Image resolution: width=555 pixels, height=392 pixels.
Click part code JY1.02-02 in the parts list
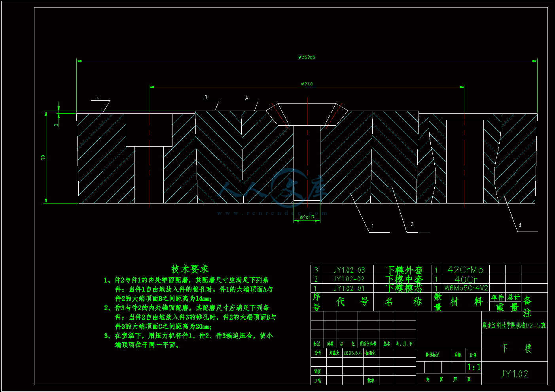pyautogui.click(x=349, y=279)
